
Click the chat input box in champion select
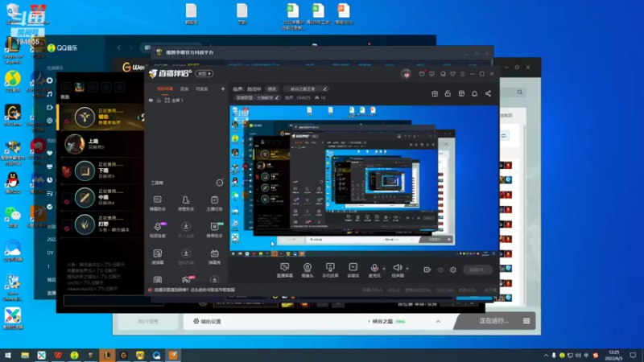coord(114,301)
